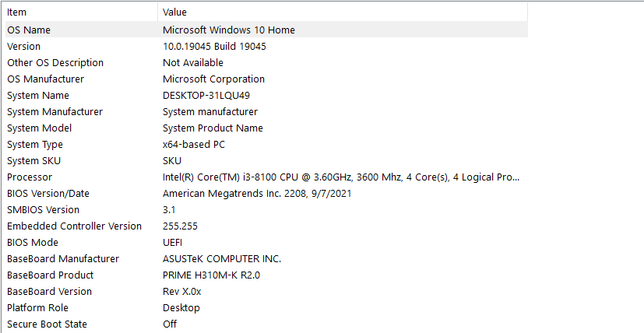Screen dimensions: 644x333
Task: Select the Version row
Action: click(24, 47)
